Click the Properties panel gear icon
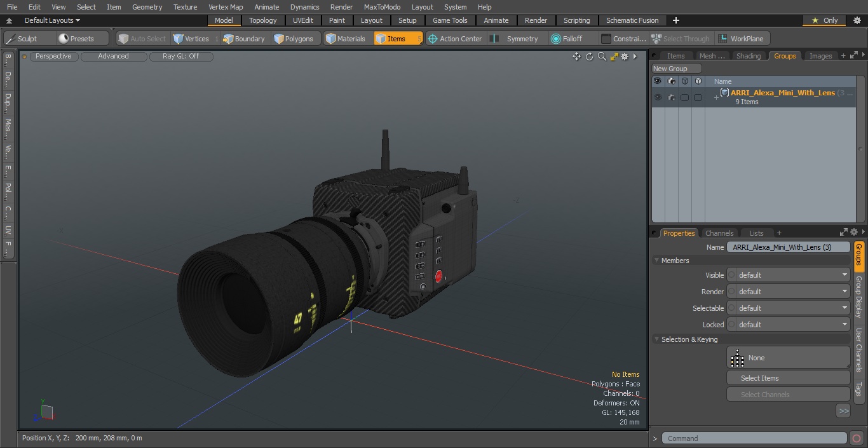 pos(853,232)
